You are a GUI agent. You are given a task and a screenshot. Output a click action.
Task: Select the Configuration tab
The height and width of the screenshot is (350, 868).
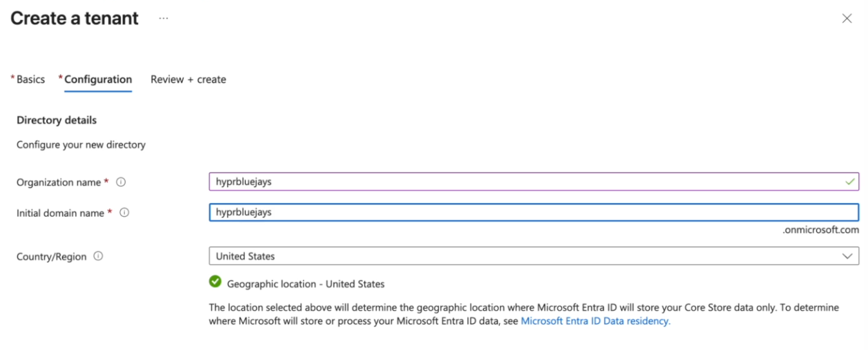pyautogui.click(x=98, y=79)
